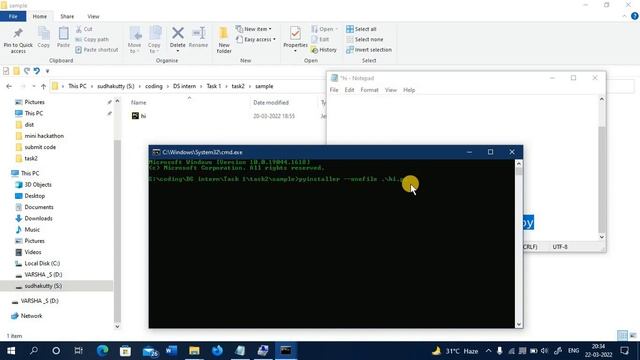This screenshot has height=360, width=640.
Task: Click the Paste ribbon icon
Action: (x=63, y=38)
